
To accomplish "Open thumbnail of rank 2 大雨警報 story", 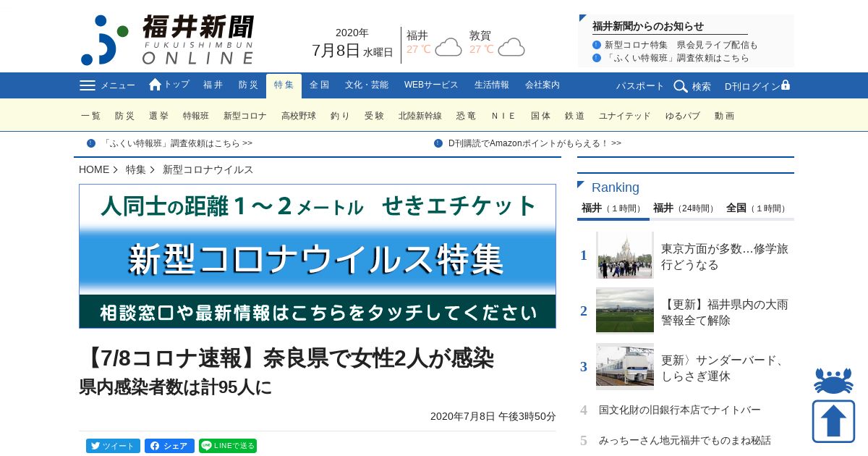I will (x=625, y=311).
